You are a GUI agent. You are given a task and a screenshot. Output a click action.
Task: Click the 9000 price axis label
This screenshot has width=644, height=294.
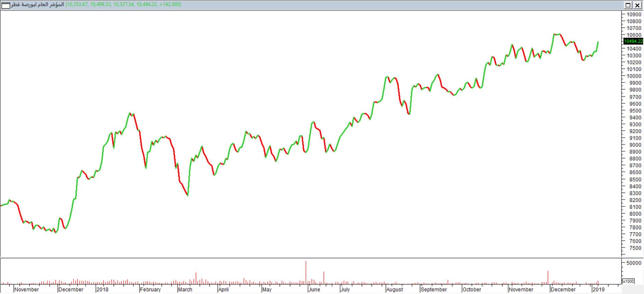pyautogui.click(x=635, y=145)
